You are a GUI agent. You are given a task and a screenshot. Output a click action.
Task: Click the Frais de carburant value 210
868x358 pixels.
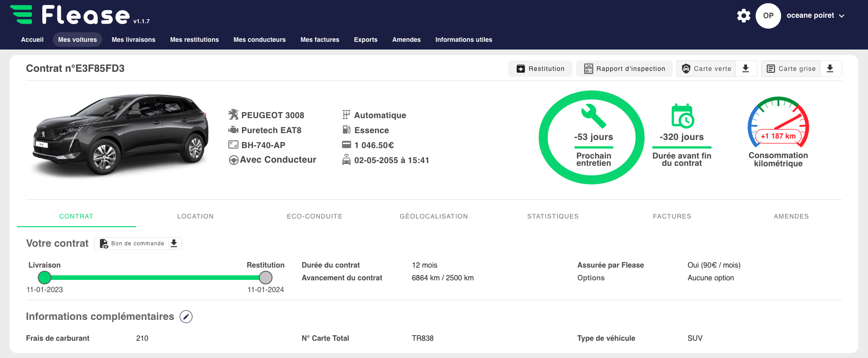(x=142, y=338)
